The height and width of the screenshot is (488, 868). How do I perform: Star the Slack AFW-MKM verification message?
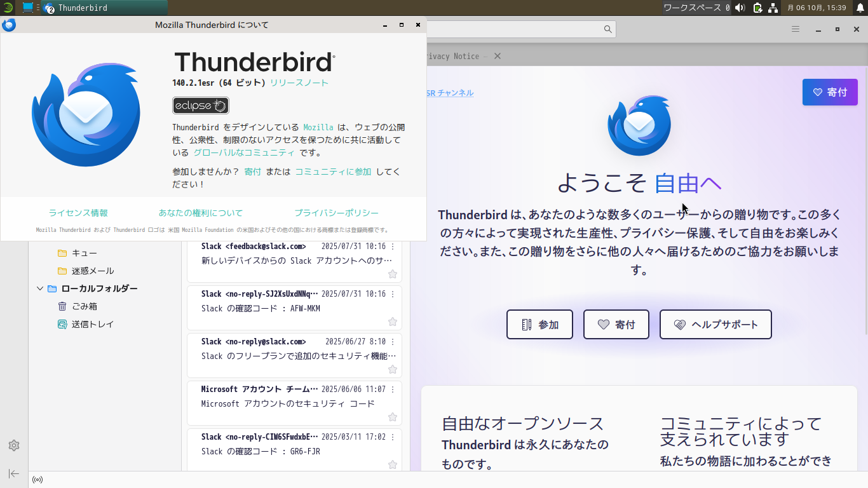pyautogui.click(x=393, y=322)
